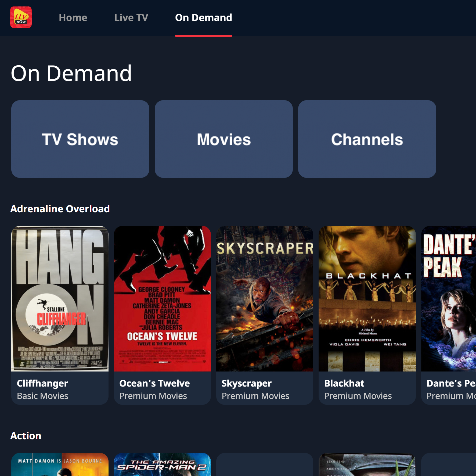476x476 pixels.
Task: Open the Skyscraper movie poster
Action: click(x=265, y=299)
